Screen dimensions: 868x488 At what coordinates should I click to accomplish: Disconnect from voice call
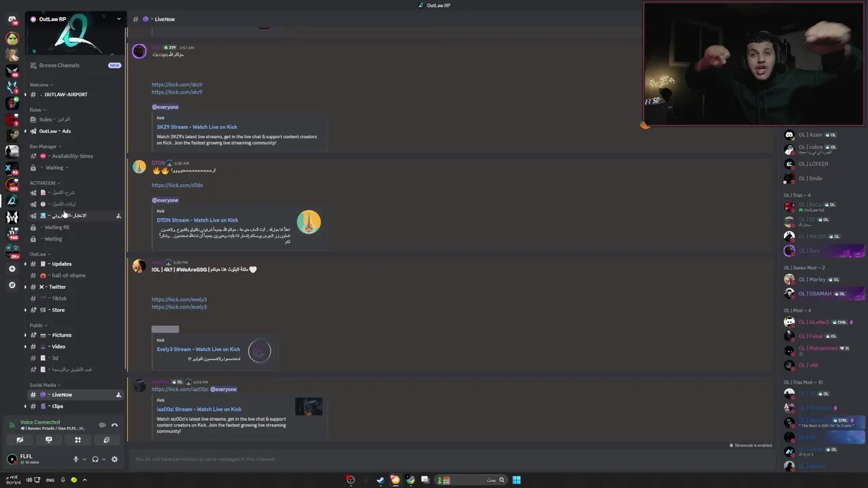click(114, 425)
